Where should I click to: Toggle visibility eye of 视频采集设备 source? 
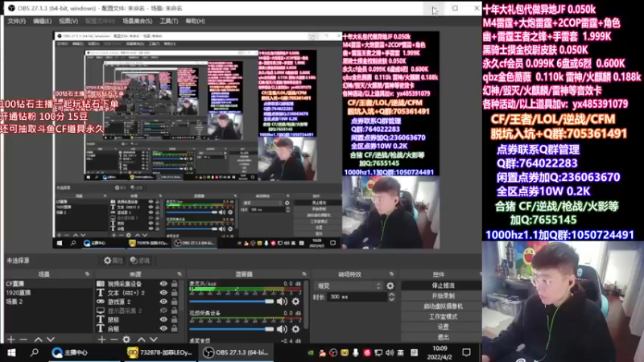click(x=163, y=284)
